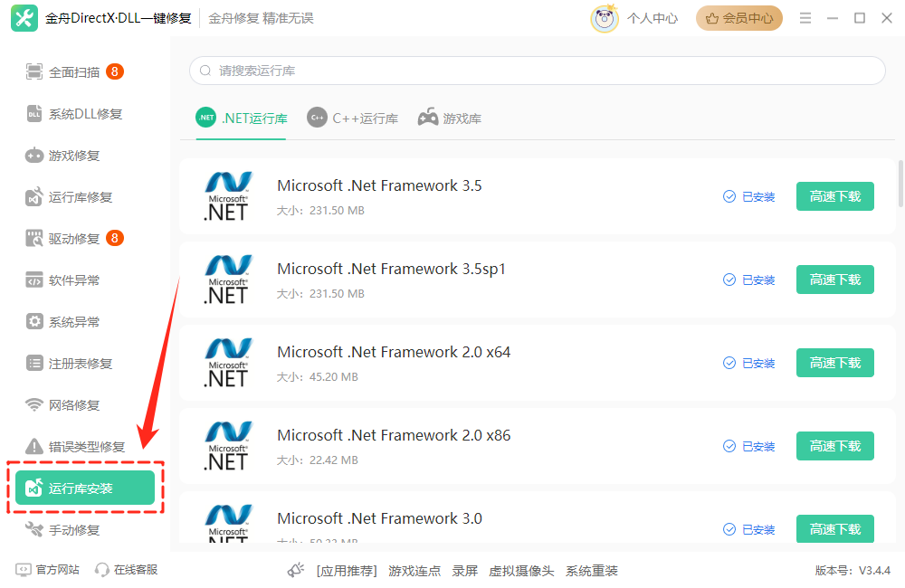Click the 全面扫描 full scan sidebar icon
This screenshot has height=588, width=905.
[x=34, y=72]
